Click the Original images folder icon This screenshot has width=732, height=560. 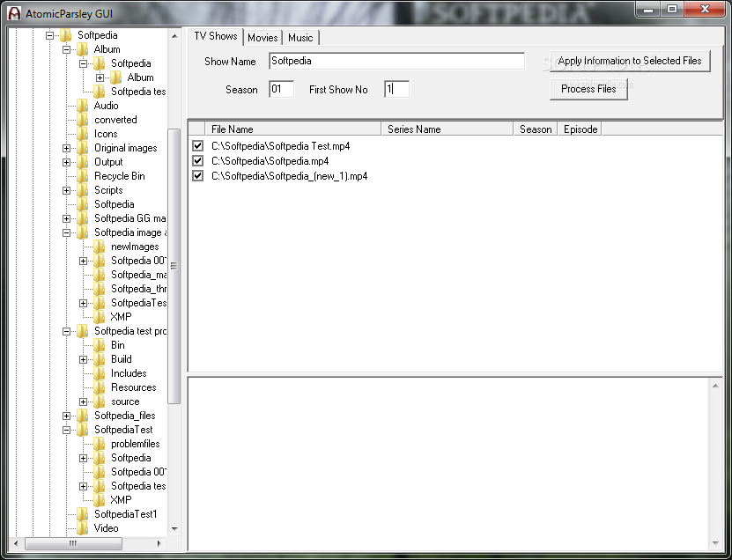coord(83,148)
